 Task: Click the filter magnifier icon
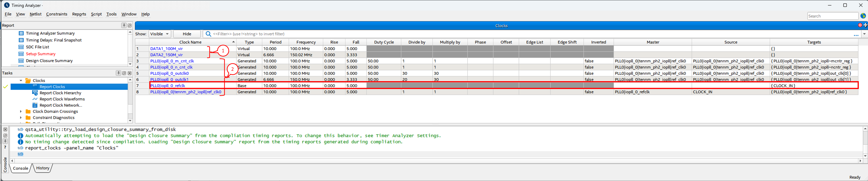tap(208, 34)
